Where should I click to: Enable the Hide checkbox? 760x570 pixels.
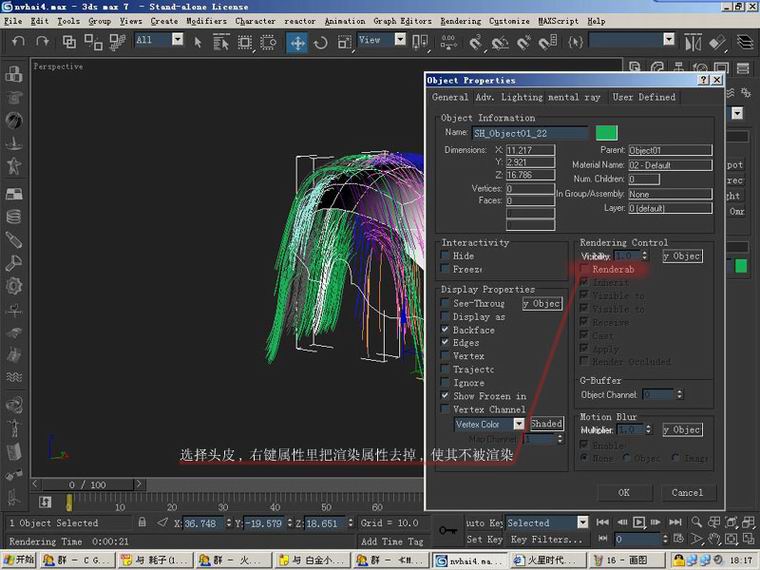point(444,255)
